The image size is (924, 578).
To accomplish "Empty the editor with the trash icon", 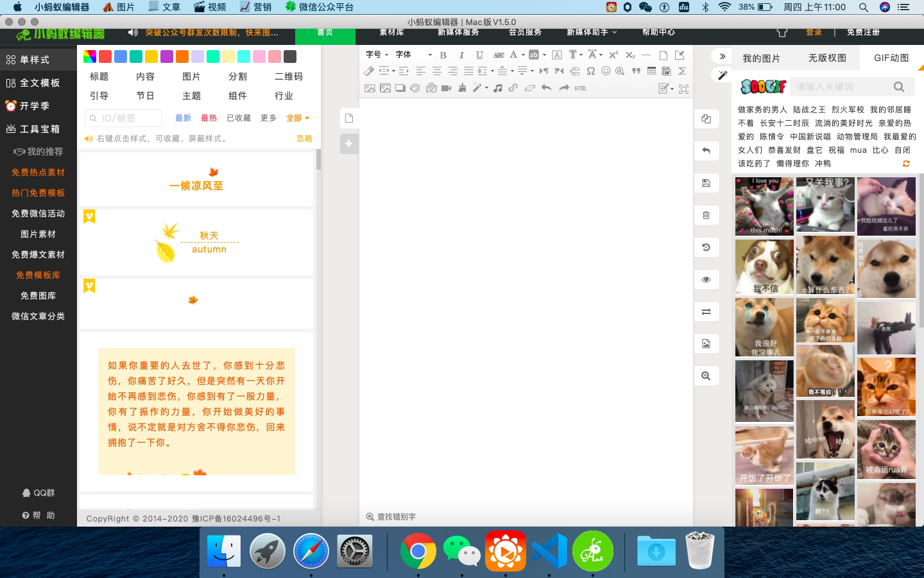I will (x=706, y=215).
